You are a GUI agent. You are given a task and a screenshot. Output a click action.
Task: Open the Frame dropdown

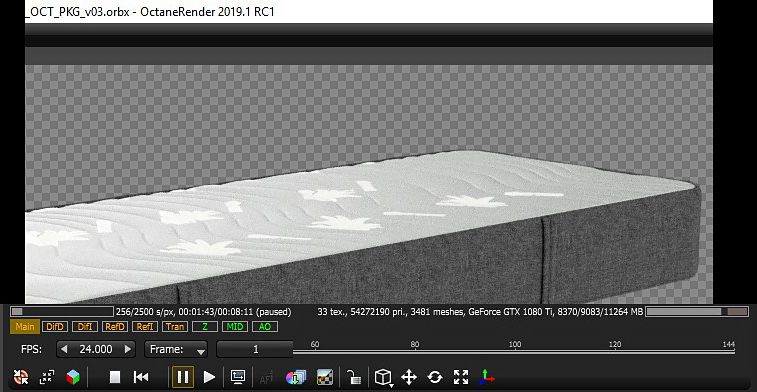coord(176,349)
